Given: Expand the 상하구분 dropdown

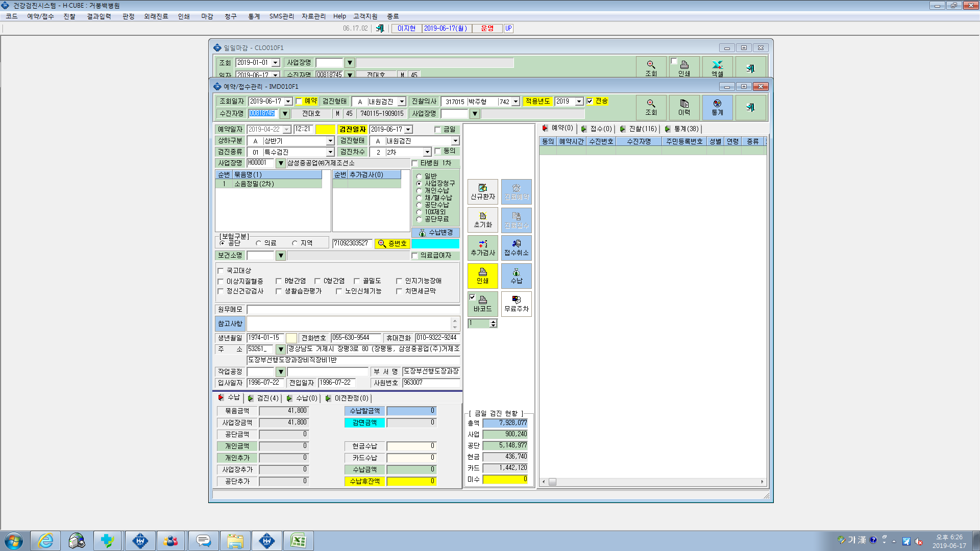Looking at the screenshot, I should click(x=330, y=141).
